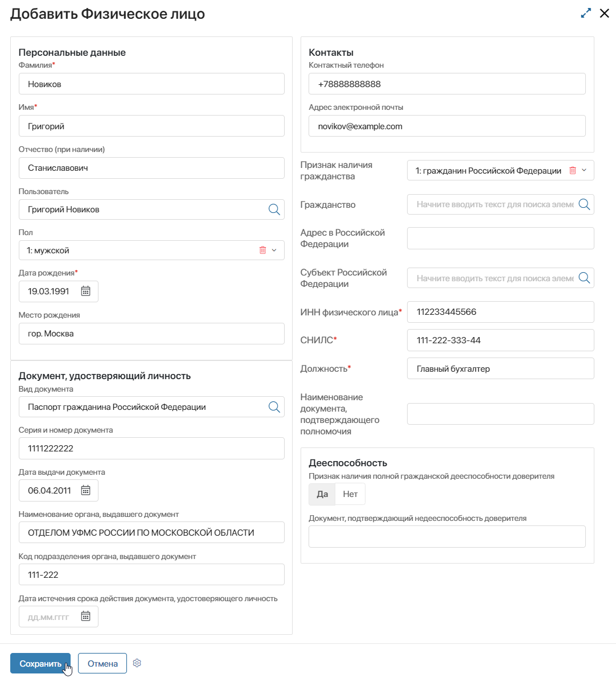Click the Адрес электронной почты field

[x=447, y=126]
